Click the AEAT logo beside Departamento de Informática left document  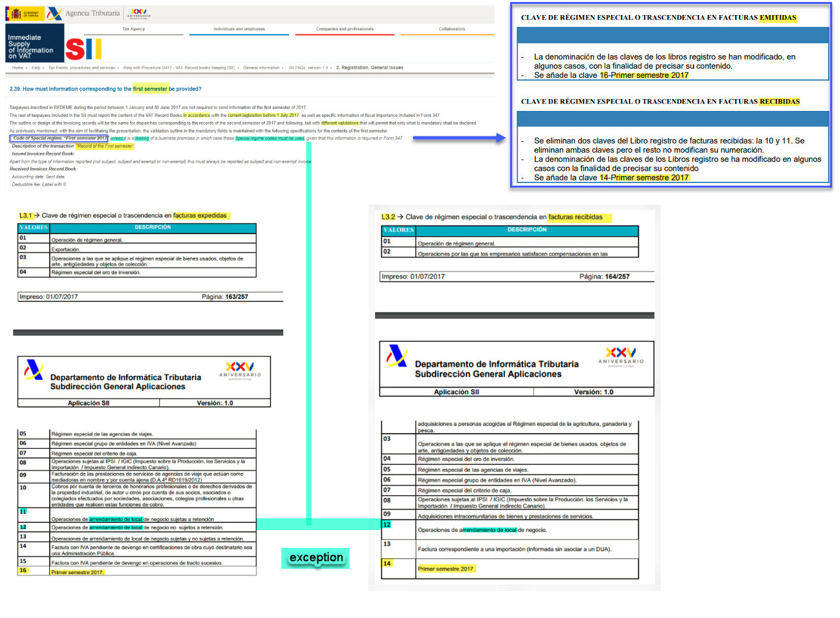(32, 370)
